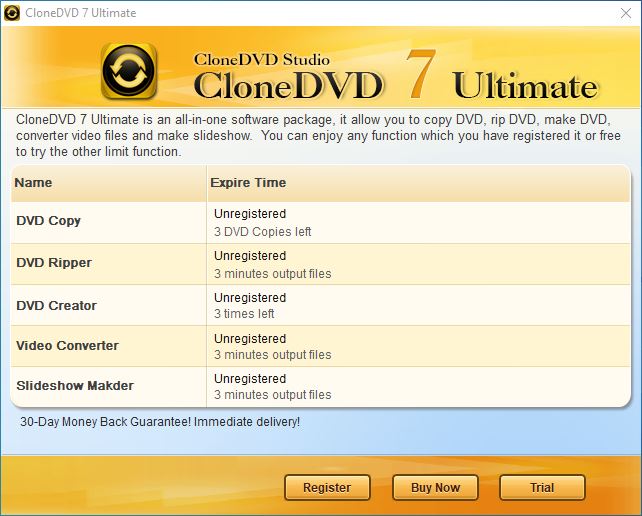Screen dimensions: 642x516
Task: Select the Slideshow Makder row name
Action: 75,386
